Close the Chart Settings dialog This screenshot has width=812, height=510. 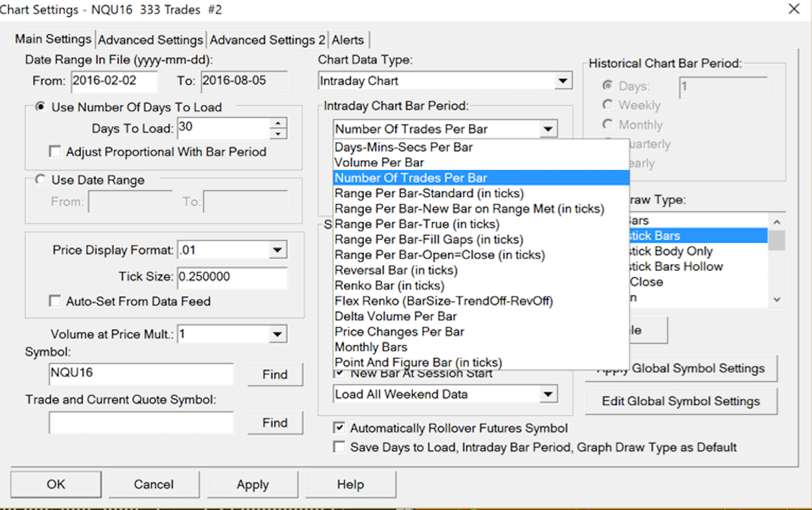794,9
